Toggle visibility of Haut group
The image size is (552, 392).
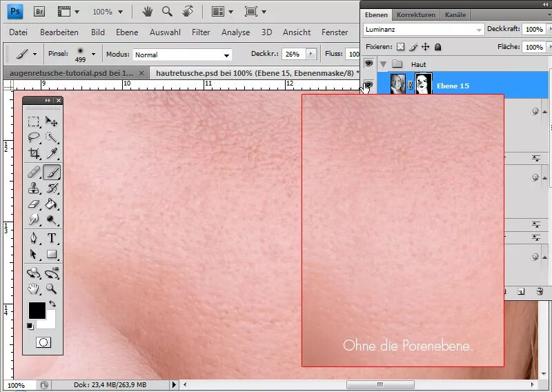(368, 63)
